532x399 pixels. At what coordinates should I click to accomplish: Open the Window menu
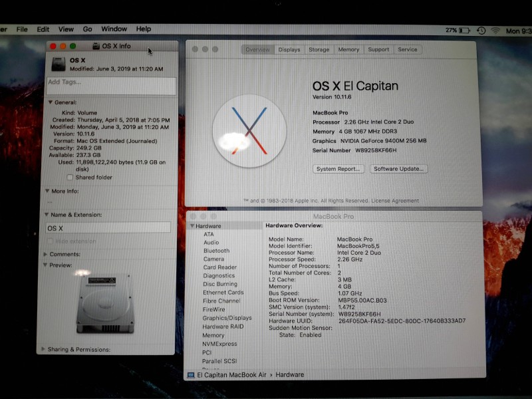coord(114,29)
